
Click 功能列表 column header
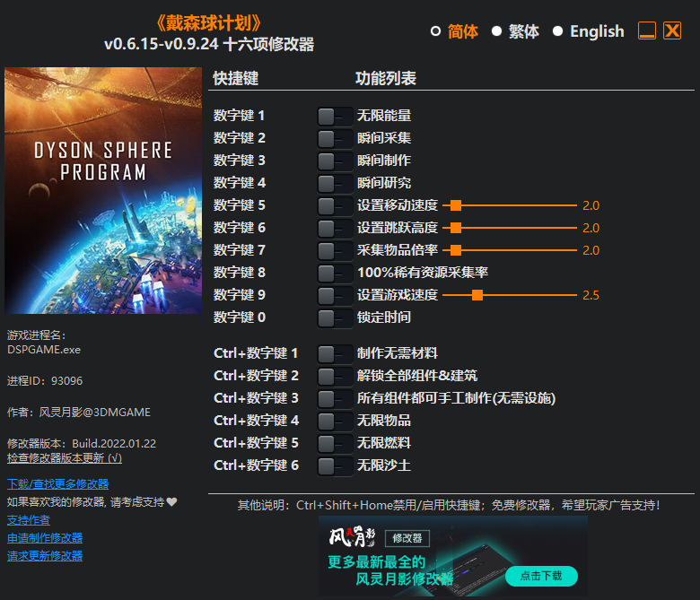pos(386,79)
